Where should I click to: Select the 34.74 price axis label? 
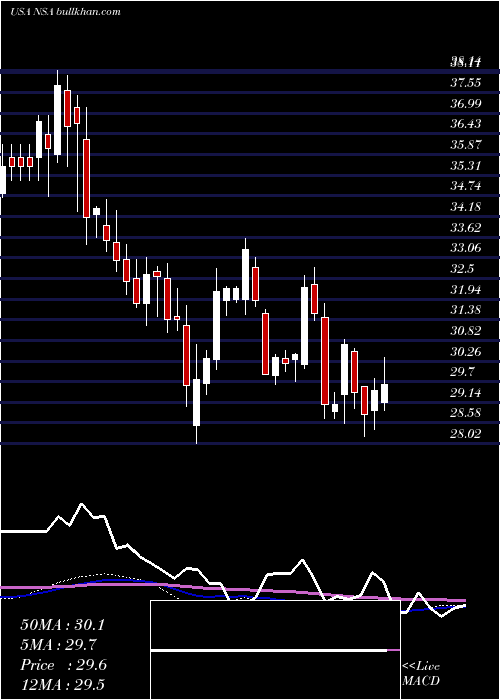(x=465, y=186)
